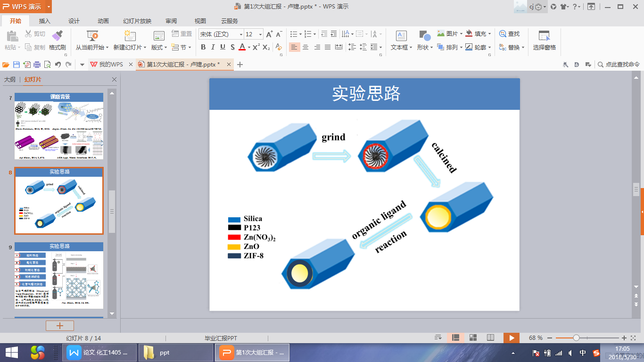This screenshot has height=362, width=644.
Task: Toggle italic text formatting
Action: tap(213, 47)
